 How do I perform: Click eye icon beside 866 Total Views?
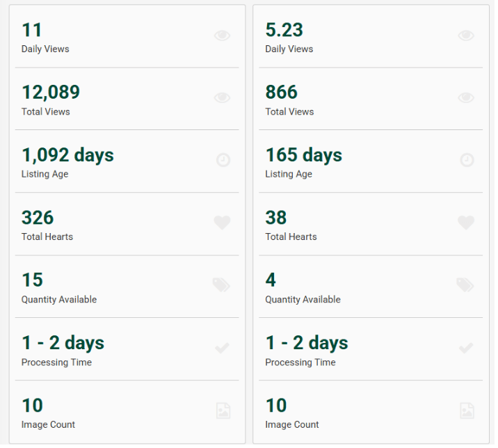point(466,98)
